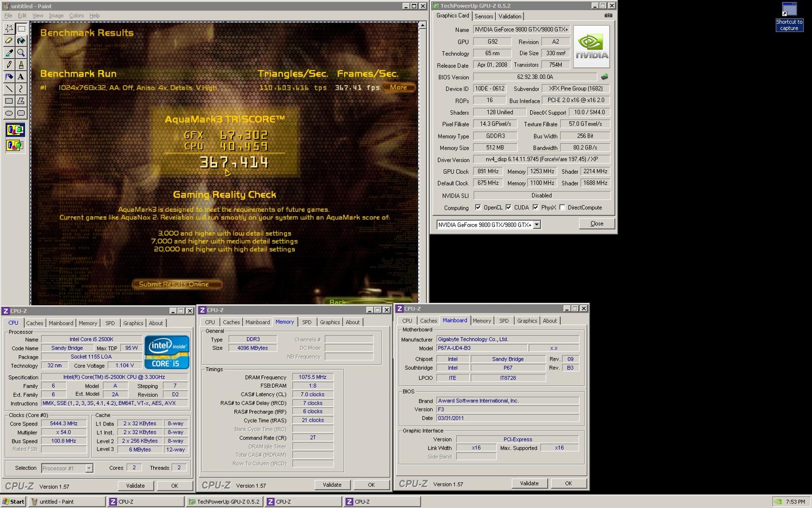Click Validate in the left CPU-Z window
The width and height of the screenshot is (812, 508).
click(x=136, y=486)
